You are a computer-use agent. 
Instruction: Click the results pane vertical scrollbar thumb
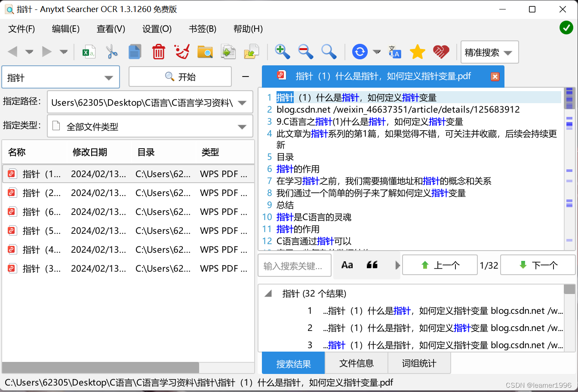point(569,289)
